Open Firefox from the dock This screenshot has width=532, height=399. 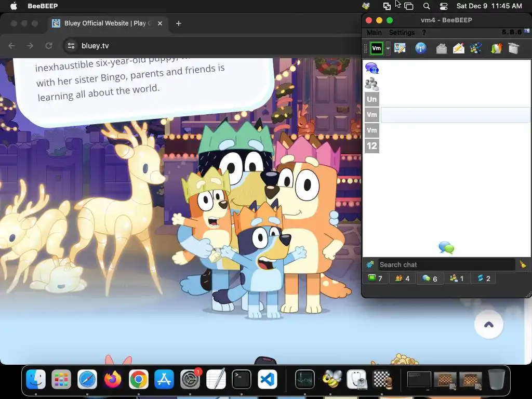pyautogui.click(x=113, y=379)
